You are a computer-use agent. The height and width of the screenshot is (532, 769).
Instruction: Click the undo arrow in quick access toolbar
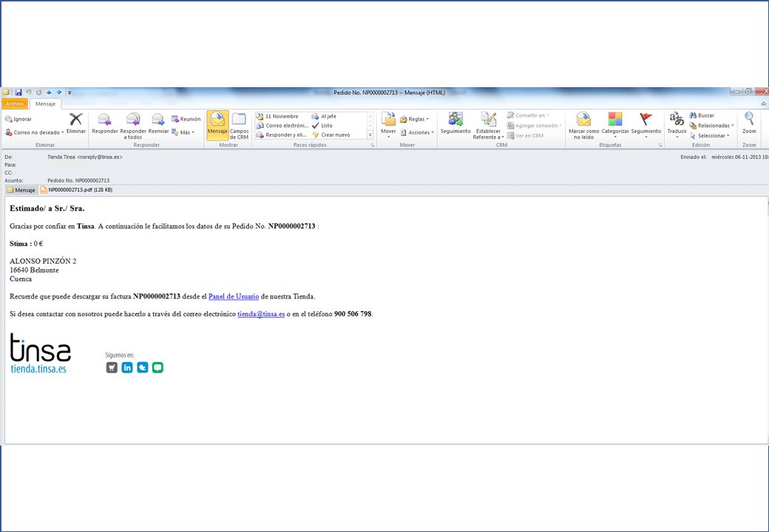click(28, 92)
